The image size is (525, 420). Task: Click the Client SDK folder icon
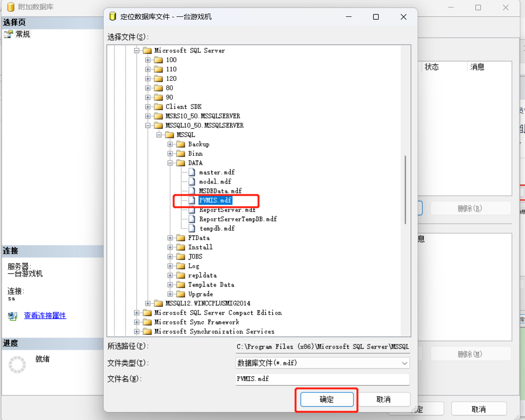click(158, 107)
